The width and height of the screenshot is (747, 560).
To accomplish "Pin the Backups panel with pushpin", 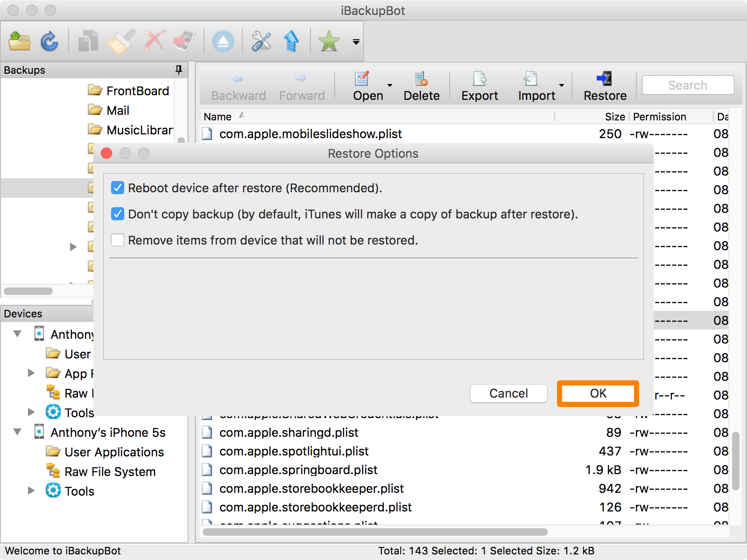I will pyautogui.click(x=178, y=70).
